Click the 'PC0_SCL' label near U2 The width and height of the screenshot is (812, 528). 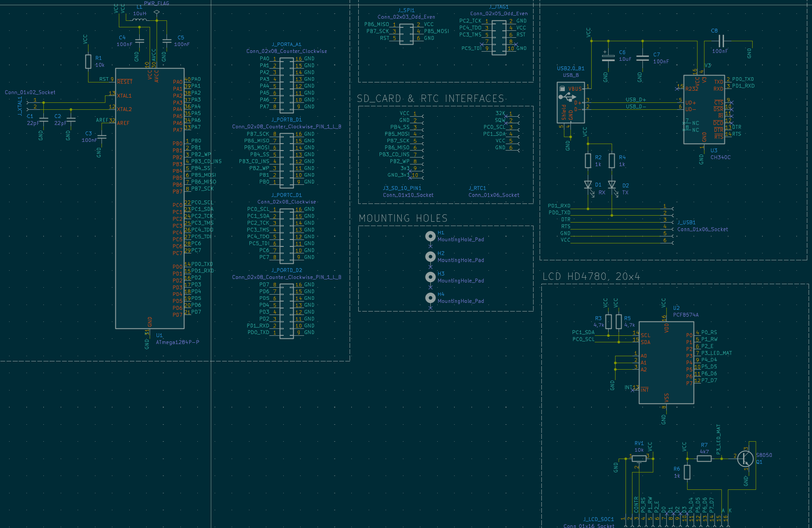[583, 339]
